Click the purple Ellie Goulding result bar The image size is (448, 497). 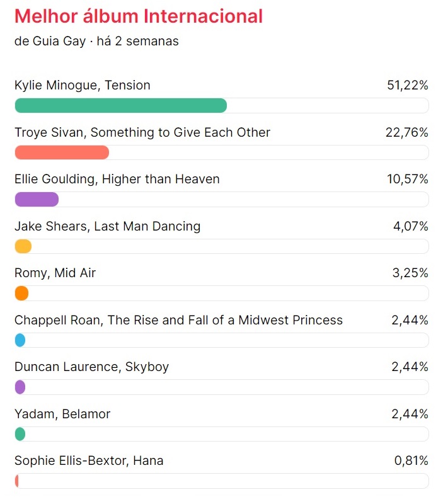click(x=37, y=200)
